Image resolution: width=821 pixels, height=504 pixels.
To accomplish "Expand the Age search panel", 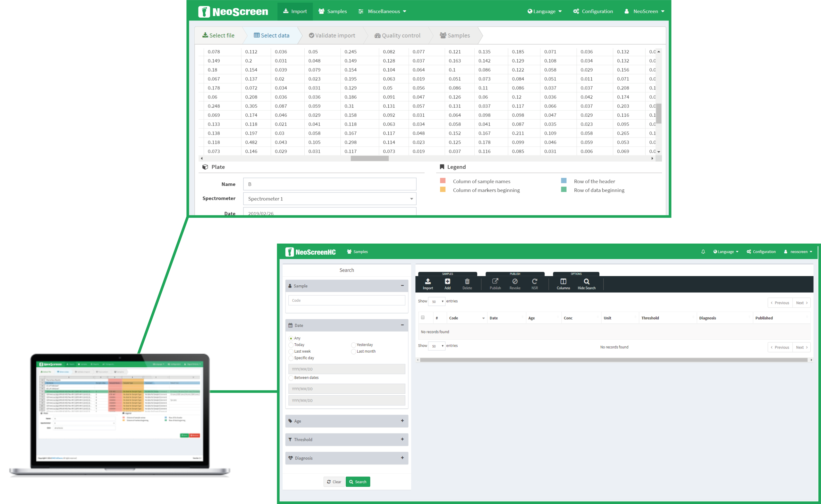I will (x=402, y=421).
